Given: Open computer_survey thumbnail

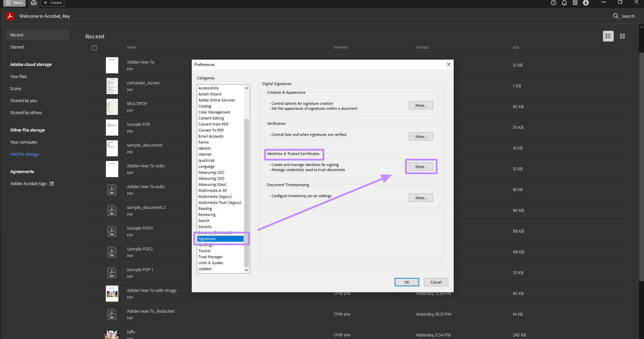Looking at the screenshot, I should (112, 86).
